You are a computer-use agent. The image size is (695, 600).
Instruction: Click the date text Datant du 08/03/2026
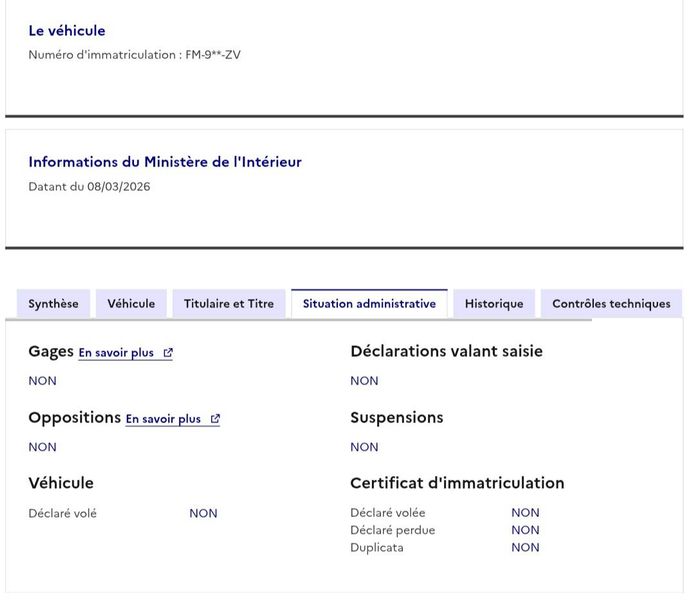[89, 187]
